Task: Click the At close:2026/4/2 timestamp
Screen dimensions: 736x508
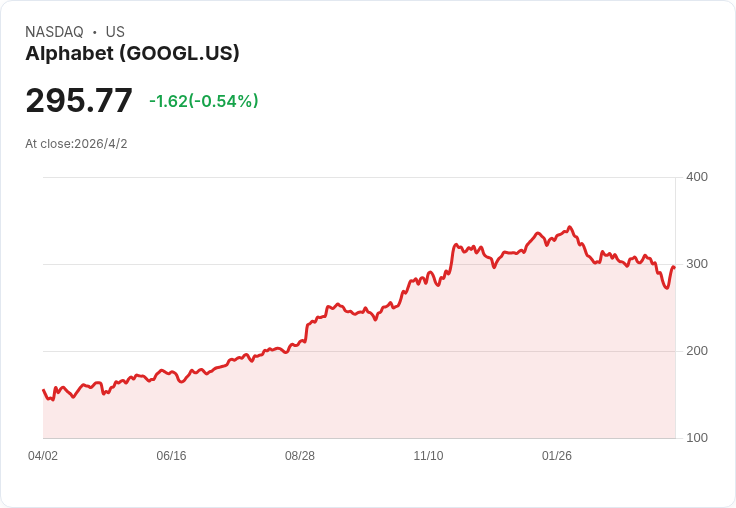Action: click(76, 144)
